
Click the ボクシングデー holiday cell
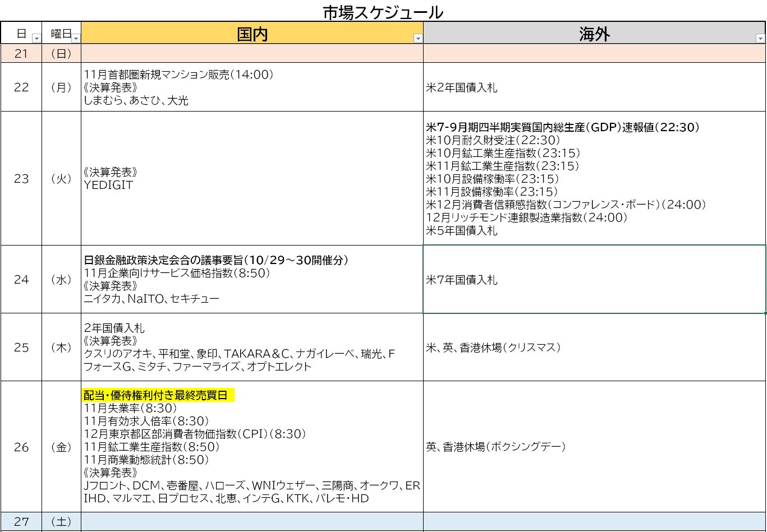(594, 447)
